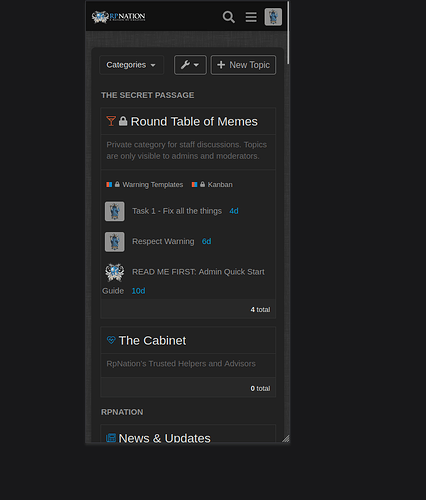The width and height of the screenshot is (426, 500).
Task: Open the wrench admin tools dropdown
Action: (190, 65)
